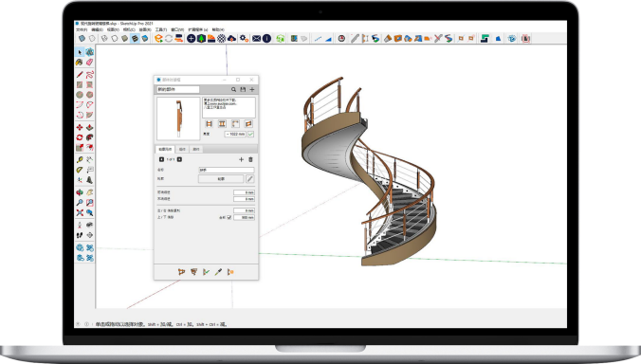The image size is (641, 364).
Task: Click the handrail preview thumbnail
Action: 178,118
